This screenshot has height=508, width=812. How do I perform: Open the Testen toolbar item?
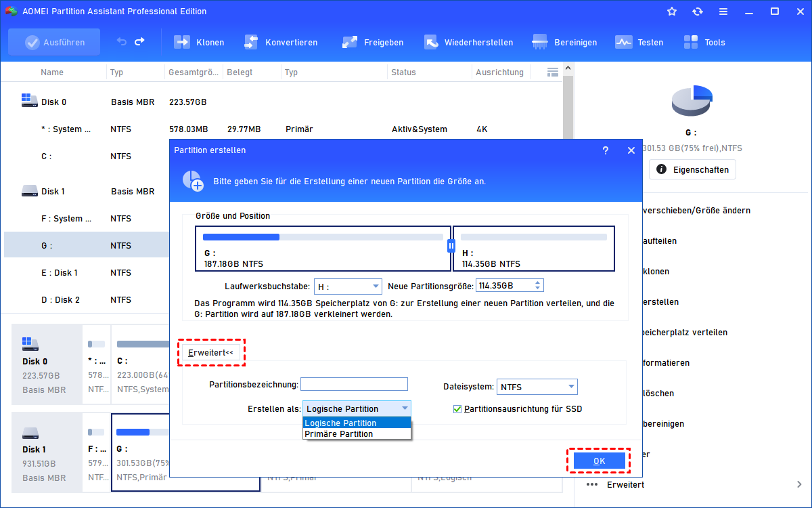coord(639,42)
